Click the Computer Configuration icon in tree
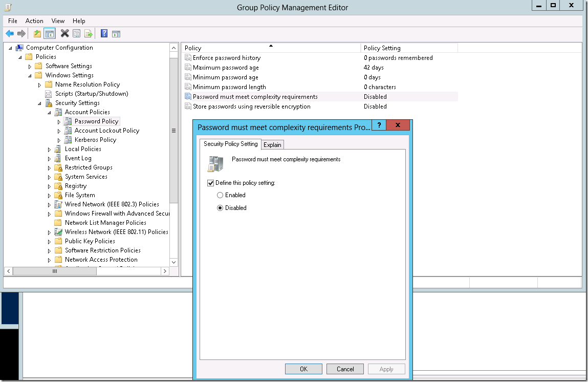The width and height of the screenshot is (588, 382). pyautogui.click(x=19, y=48)
